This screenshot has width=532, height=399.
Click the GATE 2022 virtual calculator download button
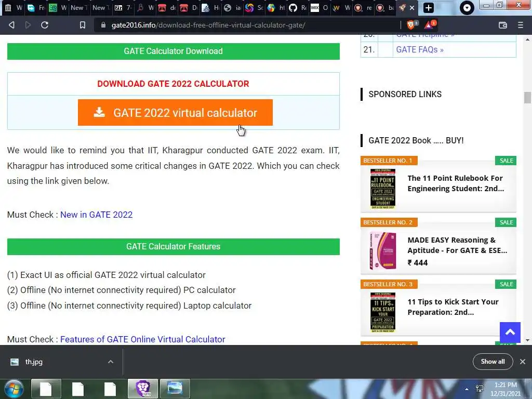tap(175, 113)
